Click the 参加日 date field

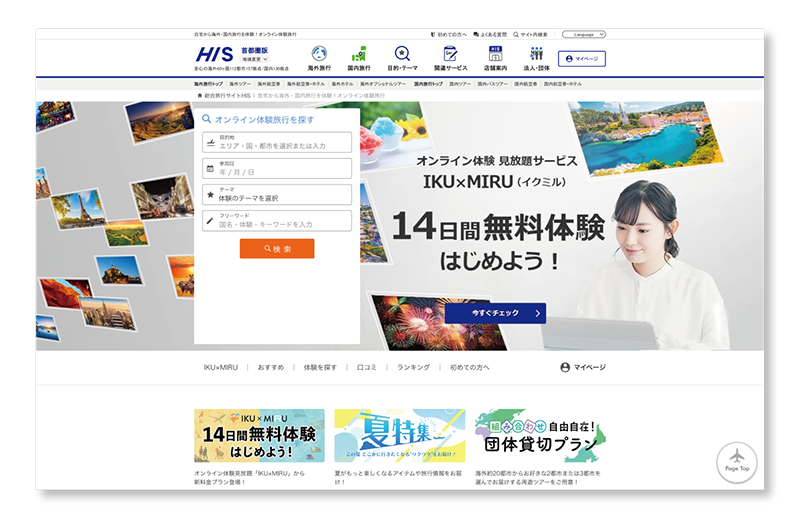[277, 169]
